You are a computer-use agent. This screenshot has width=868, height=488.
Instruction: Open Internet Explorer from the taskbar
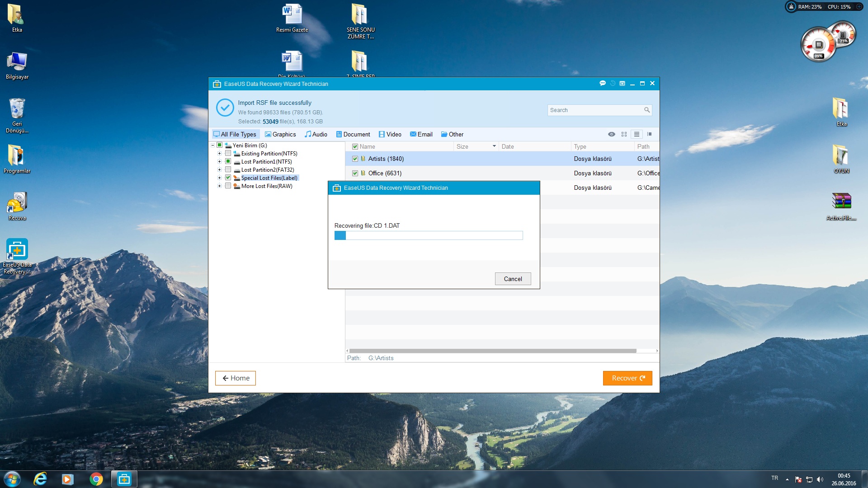(40, 479)
